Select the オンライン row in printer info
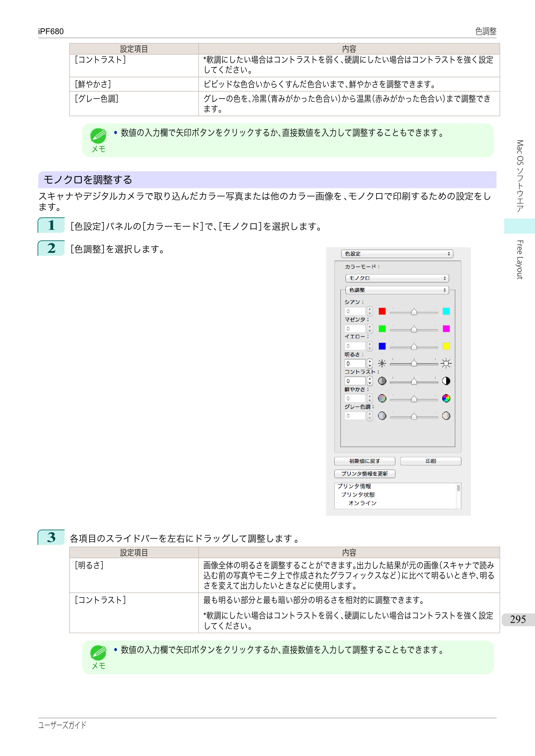535x756 pixels. (362, 503)
